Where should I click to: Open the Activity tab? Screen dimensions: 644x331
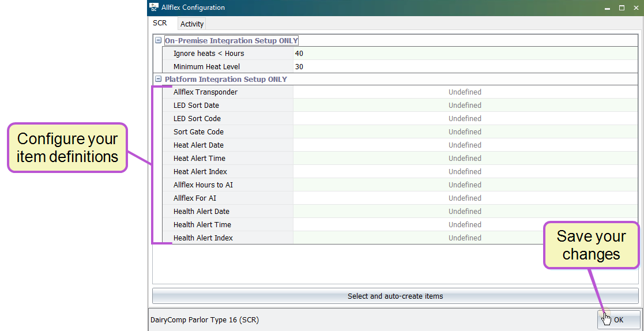pos(192,24)
